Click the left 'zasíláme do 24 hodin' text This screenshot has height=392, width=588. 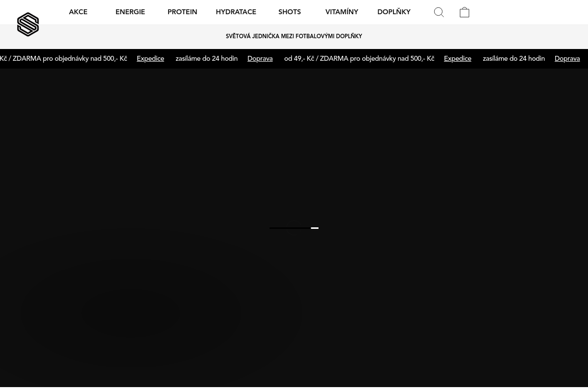point(206,59)
